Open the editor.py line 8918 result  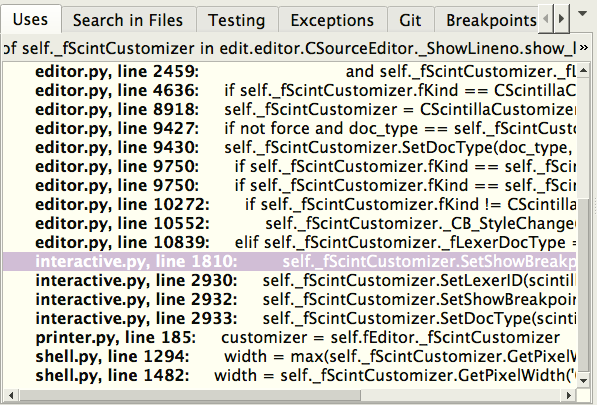click(289, 110)
